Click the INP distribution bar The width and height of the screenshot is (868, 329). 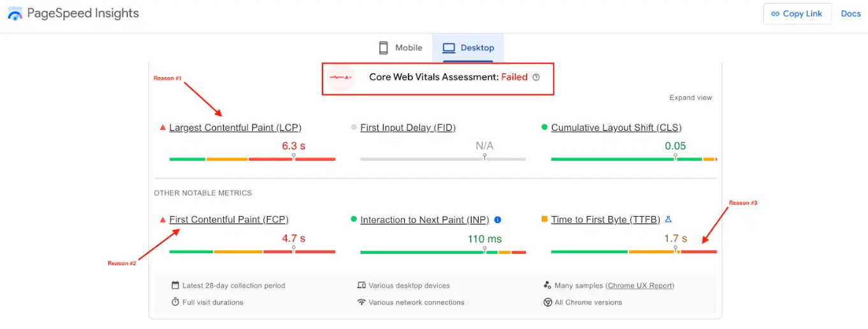pyautogui.click(x=443, y=252)
